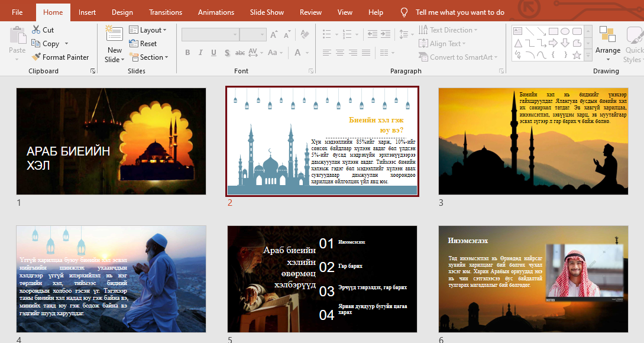Switch to the Insert ribbon tab
The height and width of the screenshot is (343, 644).
tap(87, 11)
